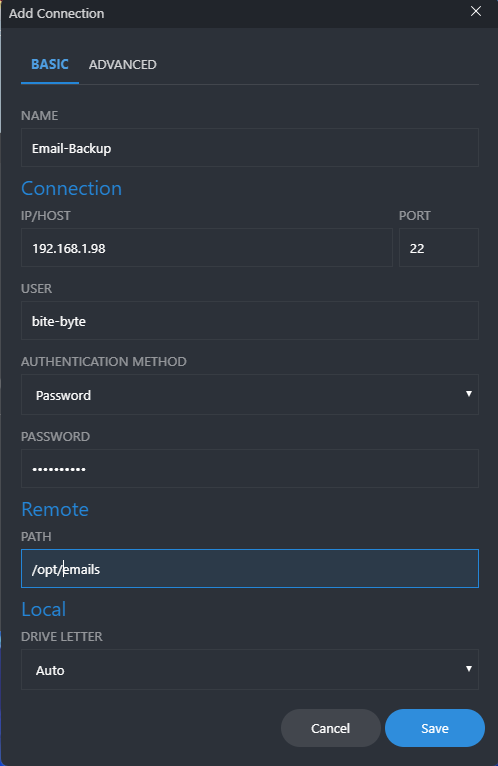The width and height of the screenshot is (498, 766).
Task: Switch to the BASIC tab
Action: click(x=50, y=64)
